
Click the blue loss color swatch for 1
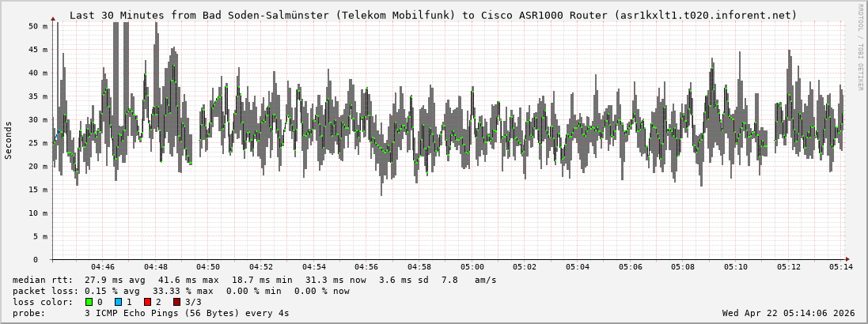[118, 302]
